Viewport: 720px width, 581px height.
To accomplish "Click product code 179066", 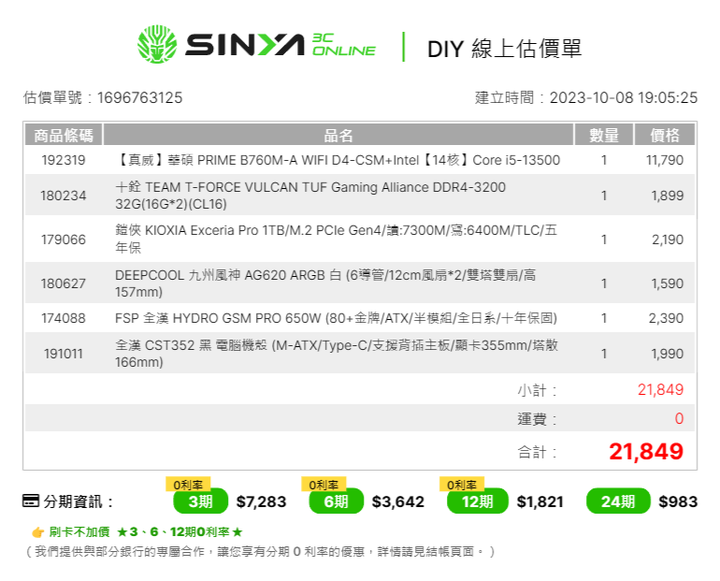I will tap(63, 240).
